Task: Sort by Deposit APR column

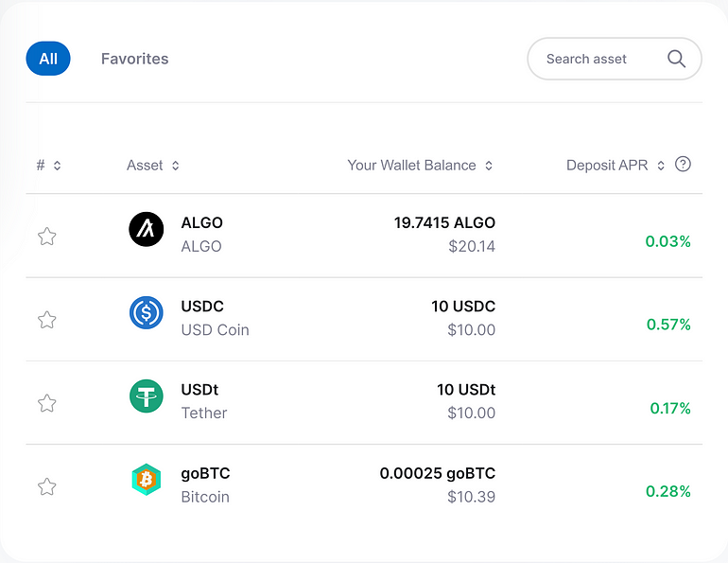Action: pyautogui.click(x=615, y=166)
